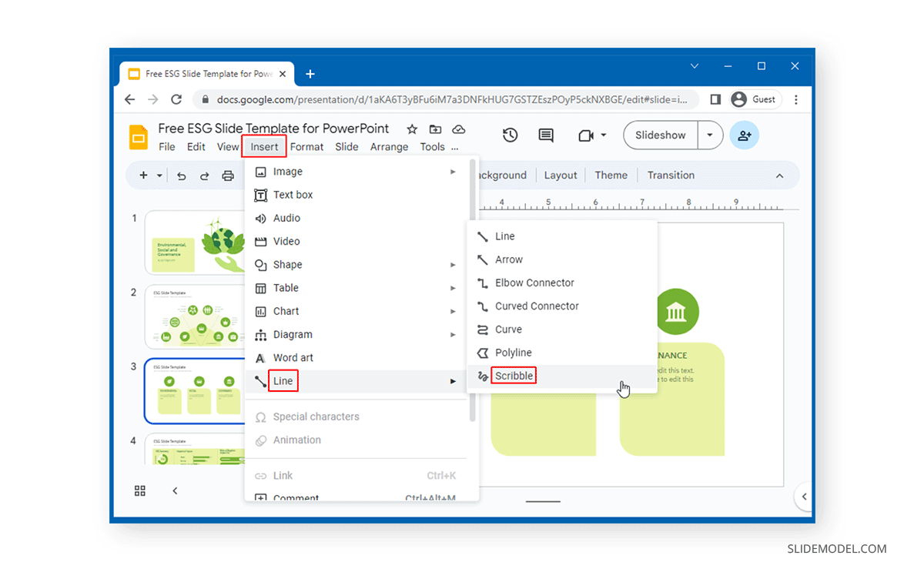924x572 pixels.
Task: Click the cloud save-status icon
Action: (x=457, y=129)
